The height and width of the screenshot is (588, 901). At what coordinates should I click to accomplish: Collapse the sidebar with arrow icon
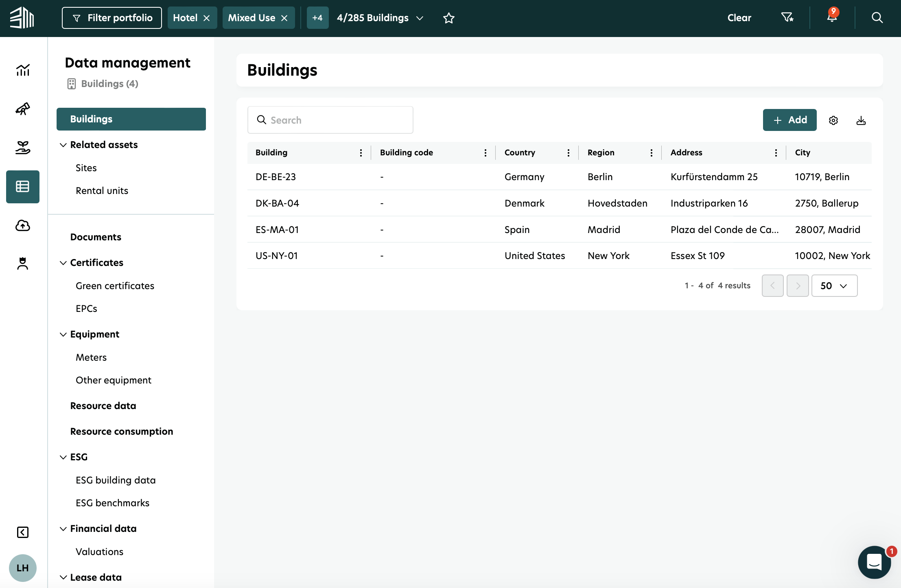(23, 532)
